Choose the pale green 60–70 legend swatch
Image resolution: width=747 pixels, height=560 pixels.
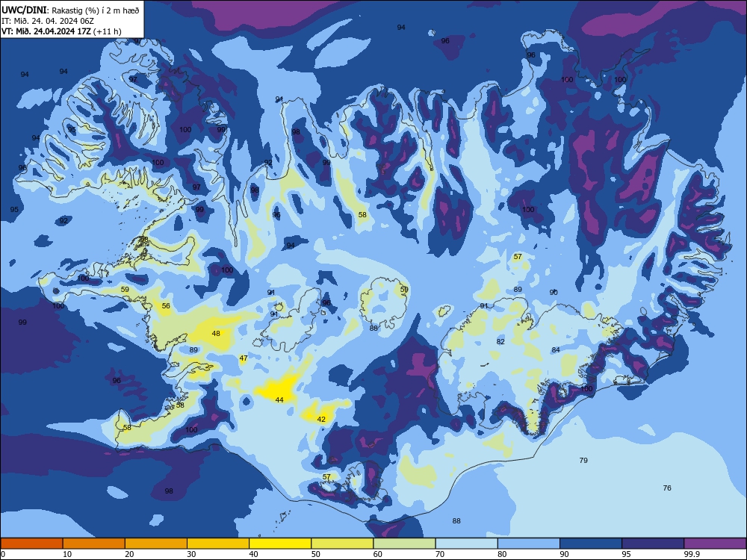pyautogui.click(x=404, y=544)
